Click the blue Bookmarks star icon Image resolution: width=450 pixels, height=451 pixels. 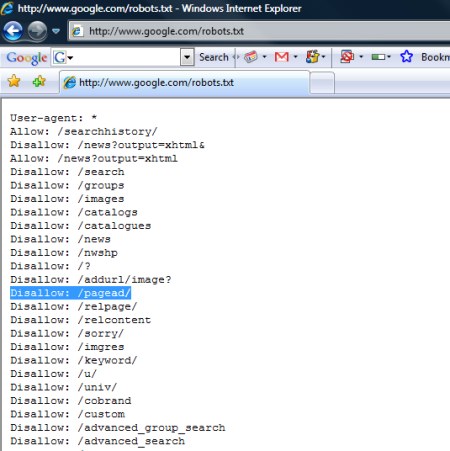407,57
